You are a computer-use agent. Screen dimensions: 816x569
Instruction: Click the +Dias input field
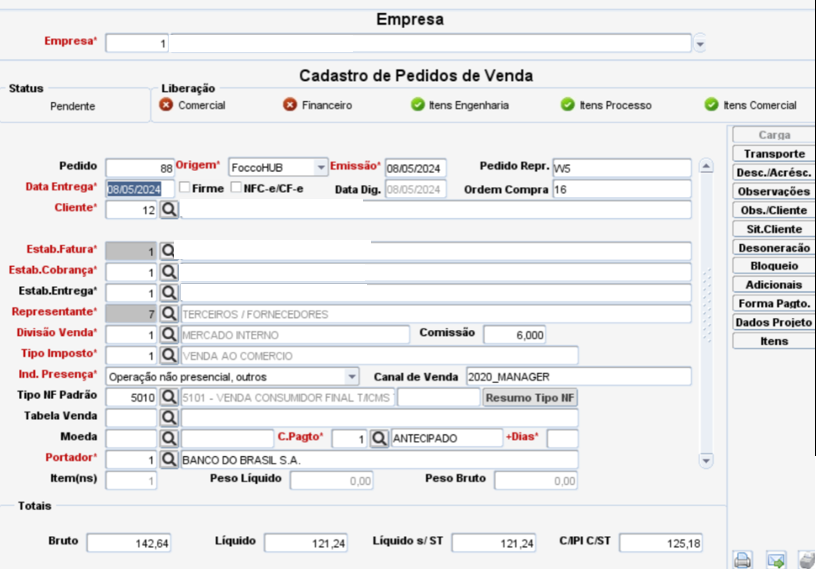coord(563,438)
